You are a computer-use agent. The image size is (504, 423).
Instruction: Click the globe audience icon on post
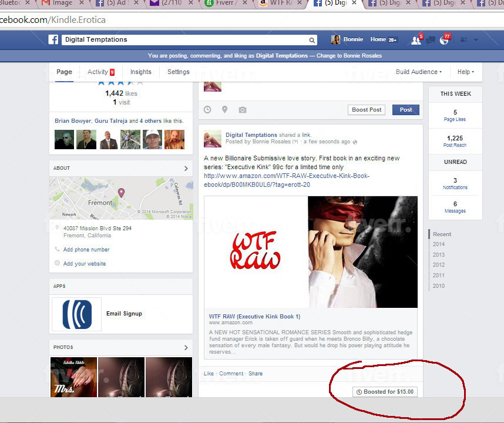coord(355,142)
